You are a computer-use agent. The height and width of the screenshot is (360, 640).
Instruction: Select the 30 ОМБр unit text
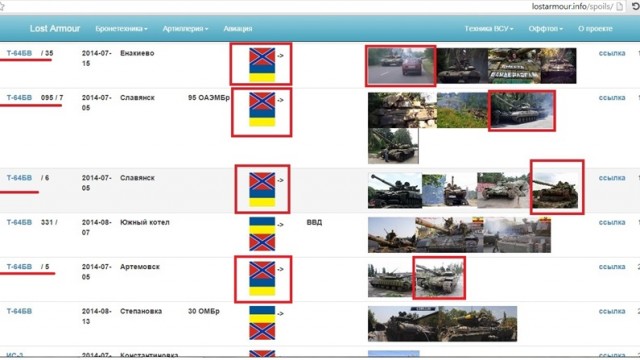[x=204, y=311]
